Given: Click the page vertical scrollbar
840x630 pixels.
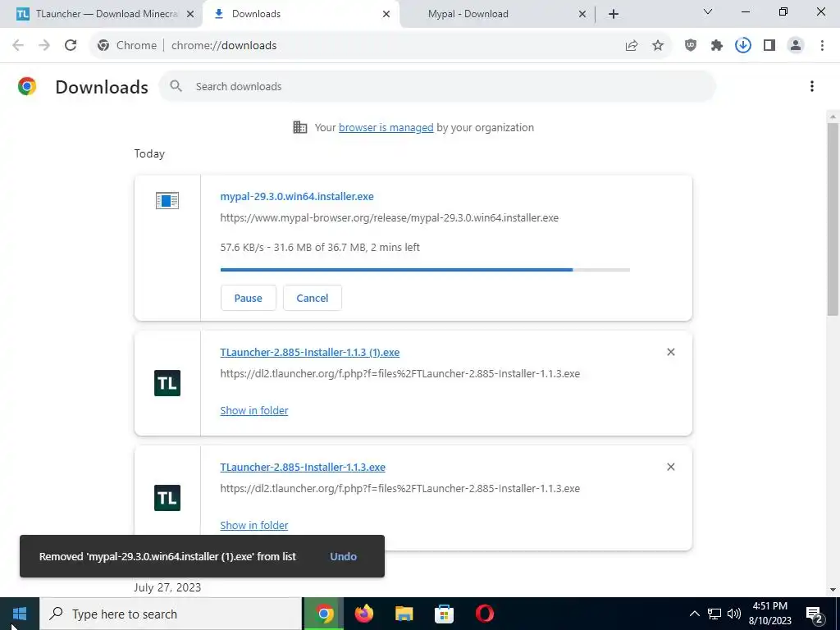Looking at the screenshot, I should tap(833, 220).
